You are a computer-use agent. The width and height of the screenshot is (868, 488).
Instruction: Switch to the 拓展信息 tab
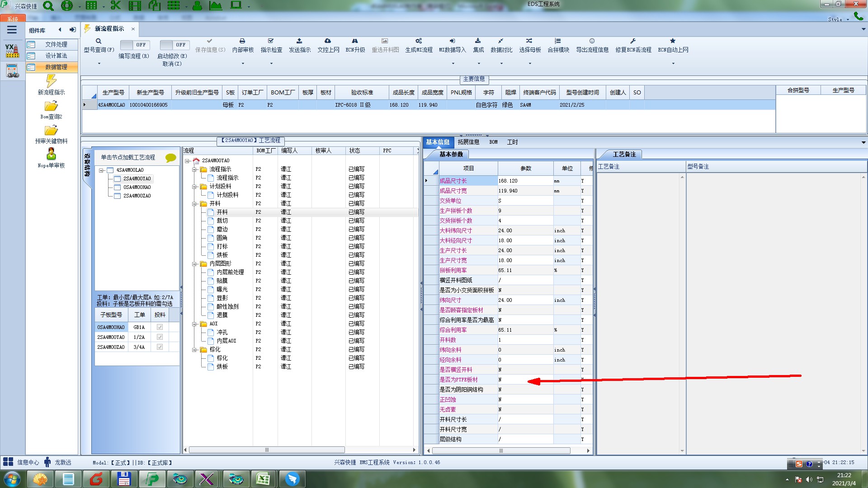(x=468, y=142)
